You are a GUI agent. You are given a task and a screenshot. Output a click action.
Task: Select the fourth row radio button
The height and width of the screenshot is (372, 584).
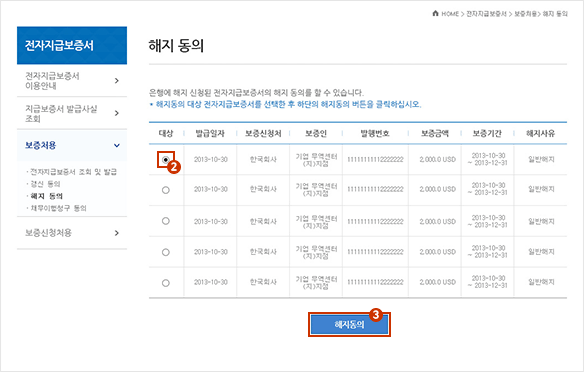click(x=166, y=252)
